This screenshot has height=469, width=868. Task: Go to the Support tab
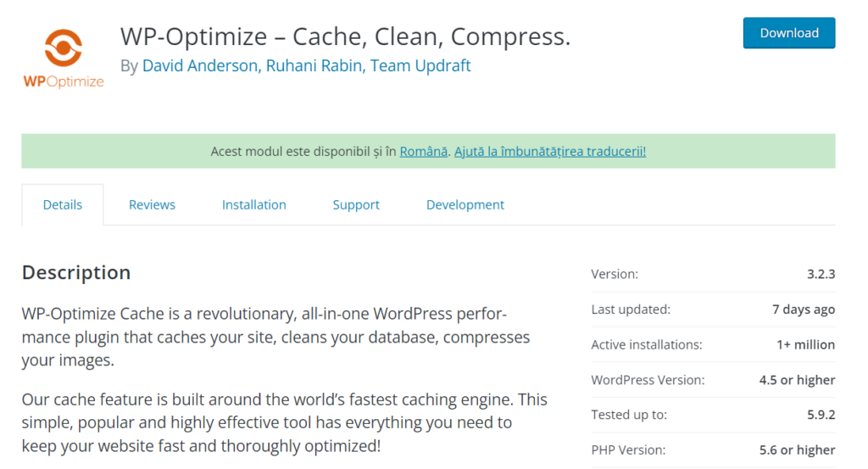pyautogui.click(x=356, y=204)
